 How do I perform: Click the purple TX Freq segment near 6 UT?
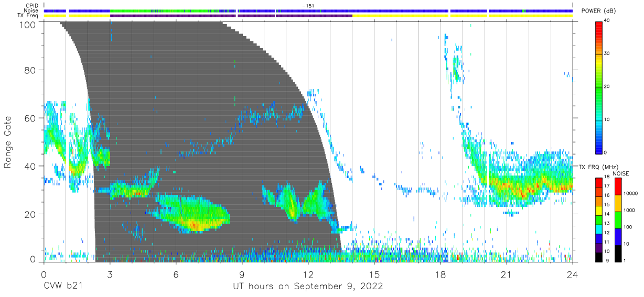173,16
